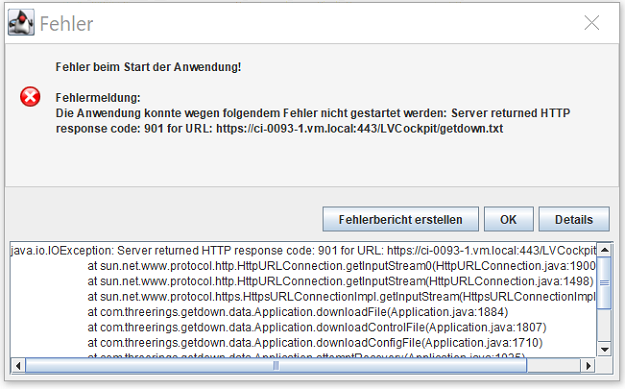625x389 pixels.
Task: Confirm the error with OK
Action: pos(509,219)
